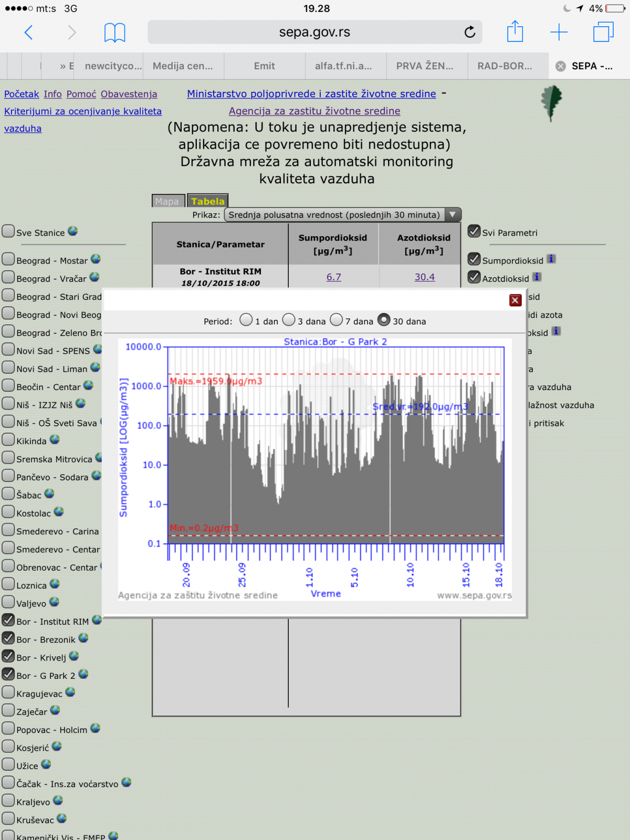Screen dimensions: 630x840
Task: Tap the Share icon in toolbar
Action: point(514,32)
